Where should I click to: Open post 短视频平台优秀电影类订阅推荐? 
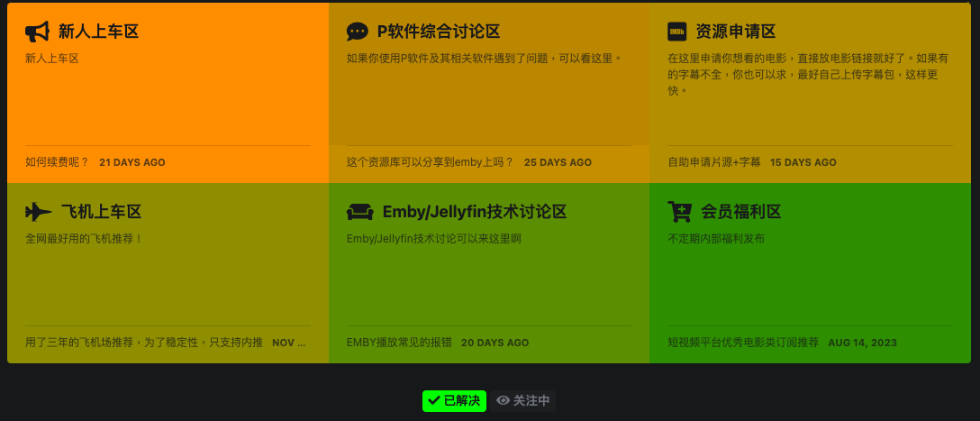[x=743, y=343]
